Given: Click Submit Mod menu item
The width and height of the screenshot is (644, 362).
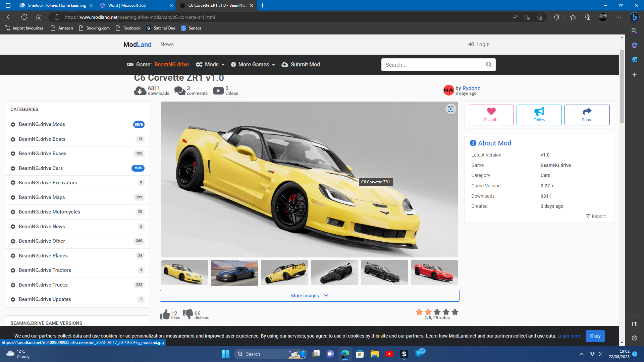Looking at the screenshot, I should coord(301,65).
